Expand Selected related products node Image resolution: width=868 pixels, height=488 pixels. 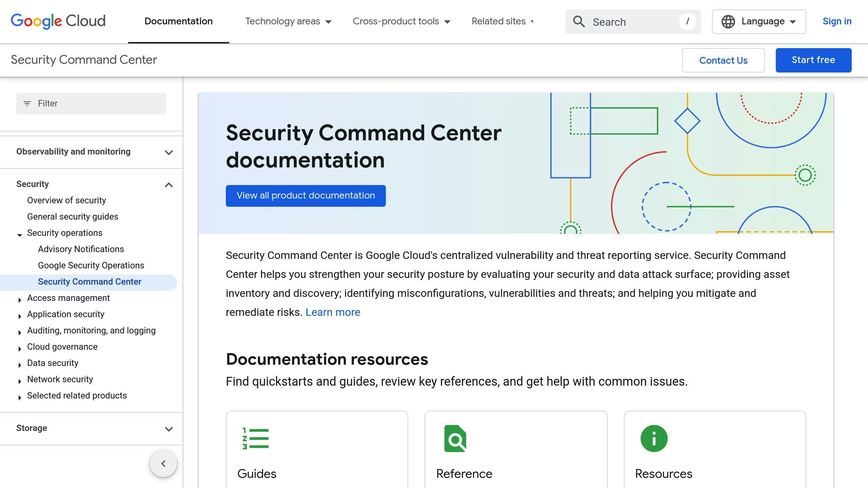point(20,397)
